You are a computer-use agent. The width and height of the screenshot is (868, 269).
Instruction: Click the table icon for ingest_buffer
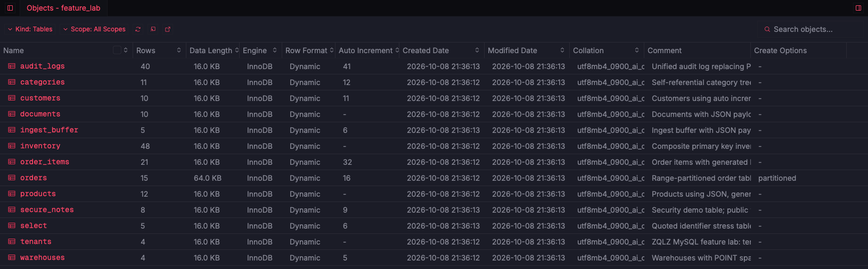pyautogui.click(x=12, y=130)
